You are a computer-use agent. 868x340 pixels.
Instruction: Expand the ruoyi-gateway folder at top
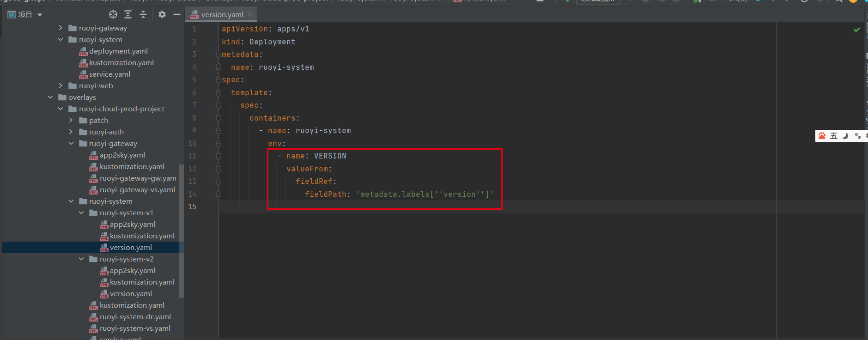pyautogui.click(x=61, y=28)
